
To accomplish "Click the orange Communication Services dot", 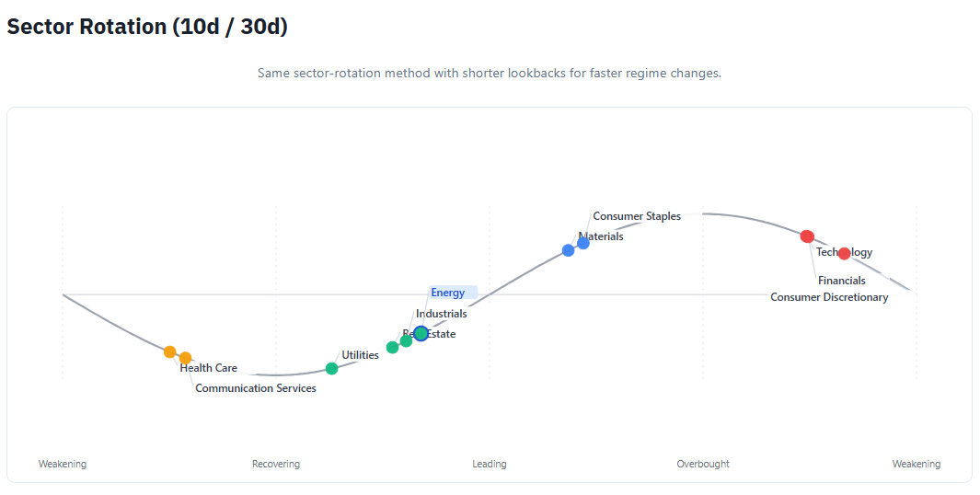I will pyautogui.click(x=185, y=358).
